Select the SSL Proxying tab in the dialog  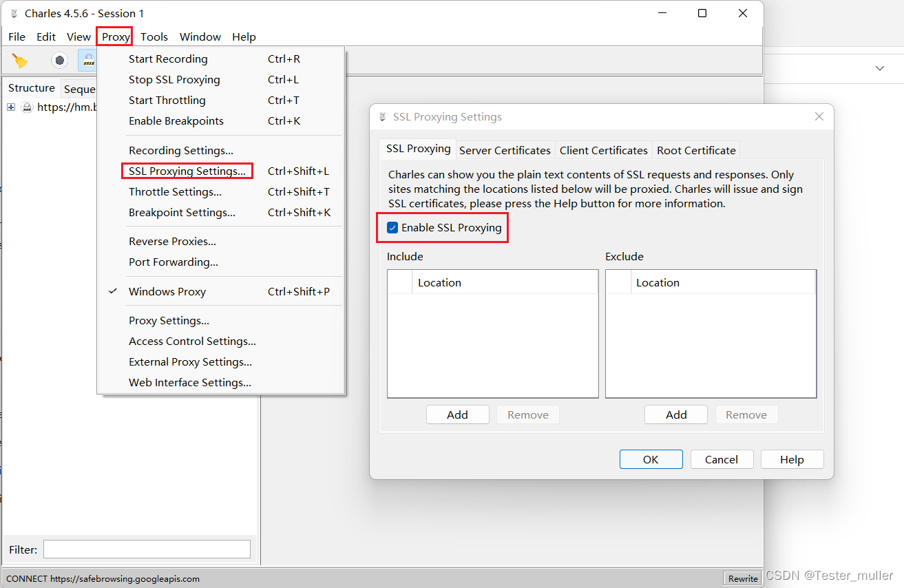click(x=418, y=149)
